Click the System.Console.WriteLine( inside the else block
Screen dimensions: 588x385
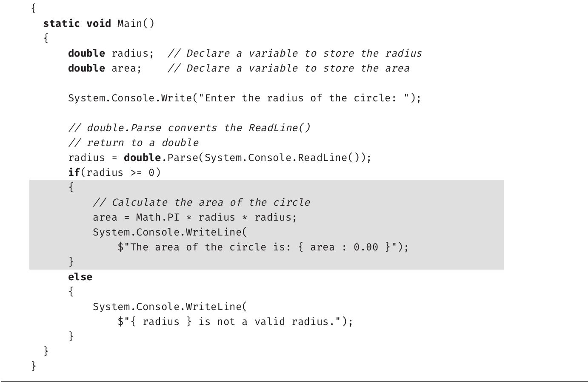(170, 307)
